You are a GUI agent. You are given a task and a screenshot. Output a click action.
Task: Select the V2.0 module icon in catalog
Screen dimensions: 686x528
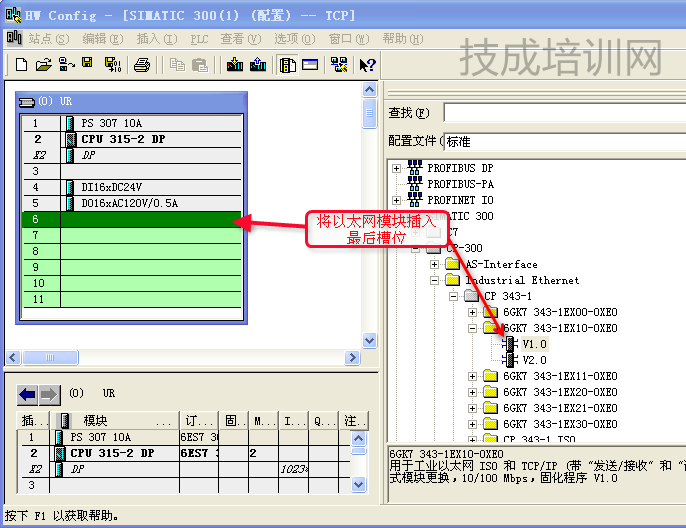510,360
